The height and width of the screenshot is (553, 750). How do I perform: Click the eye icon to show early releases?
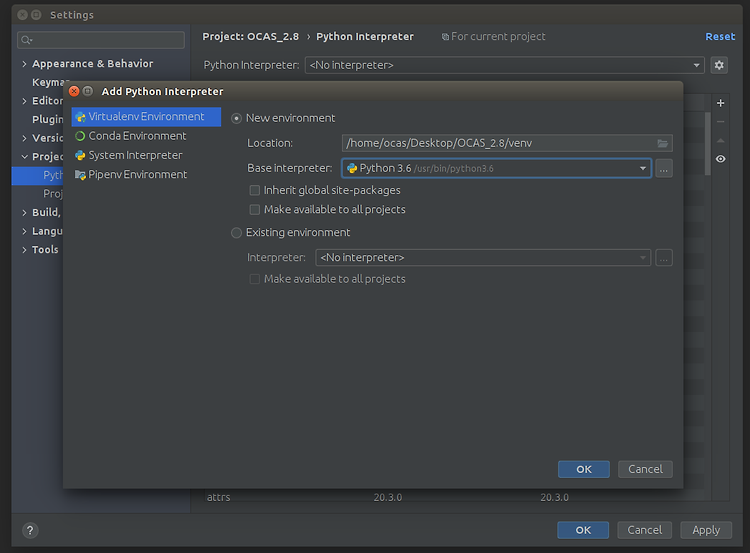[720, 159]
